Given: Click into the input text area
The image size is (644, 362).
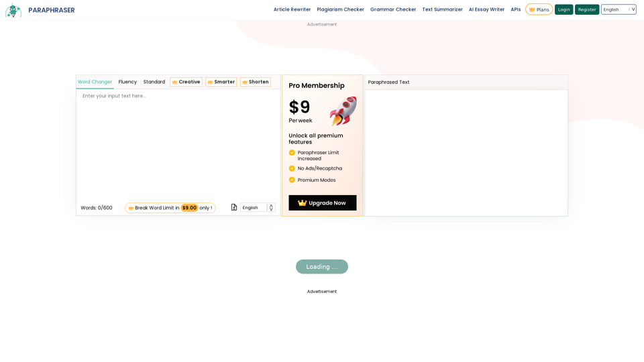Looking at the screenshot, I should 178,145.
